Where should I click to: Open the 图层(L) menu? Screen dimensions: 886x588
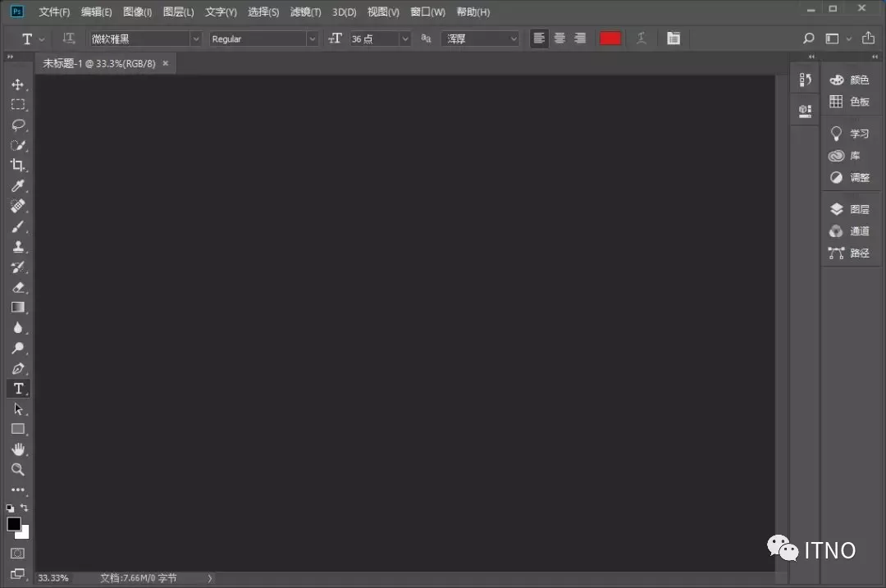[178, 11]
